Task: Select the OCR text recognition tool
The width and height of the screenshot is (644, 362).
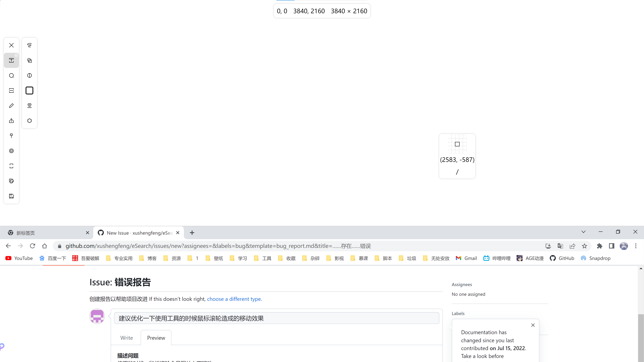Action: point(12,60)
